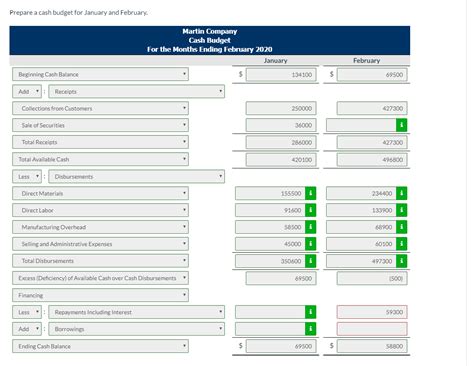Expand the Ending Cash Balance dropdown

(x=100, y=346)
